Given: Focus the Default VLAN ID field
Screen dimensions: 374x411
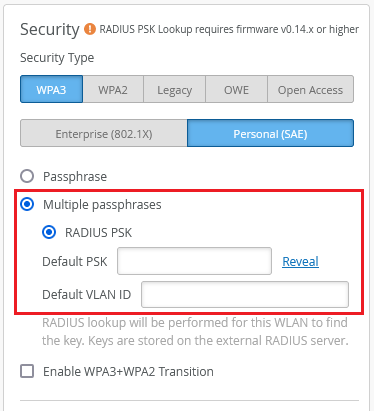Looking at the screenshot, I should coord(245,294).
